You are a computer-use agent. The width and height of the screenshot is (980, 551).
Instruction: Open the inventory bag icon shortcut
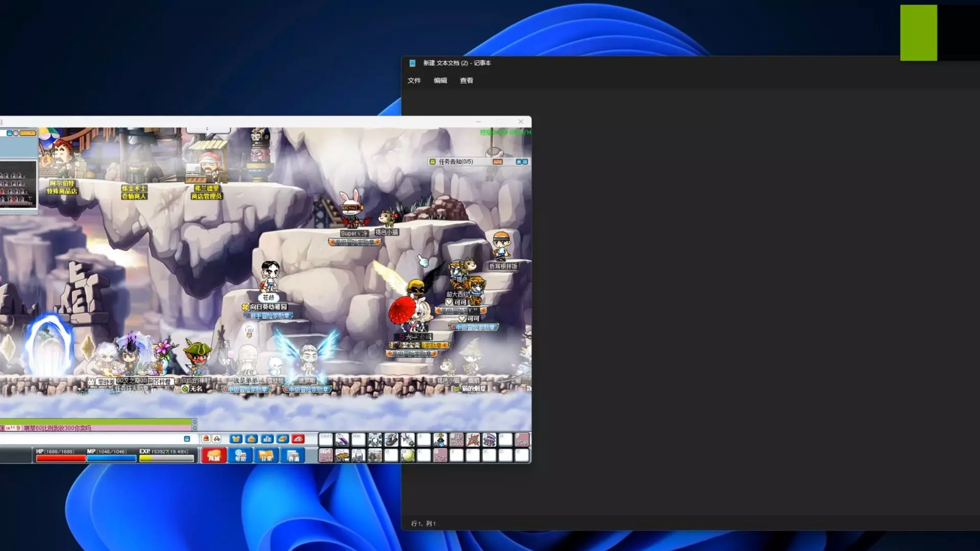[251, 439]
